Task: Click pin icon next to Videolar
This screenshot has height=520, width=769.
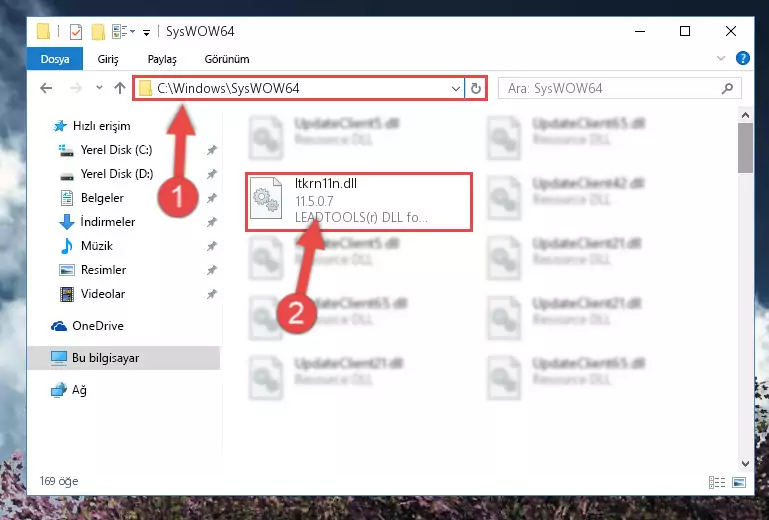Action: click(211, 294)
